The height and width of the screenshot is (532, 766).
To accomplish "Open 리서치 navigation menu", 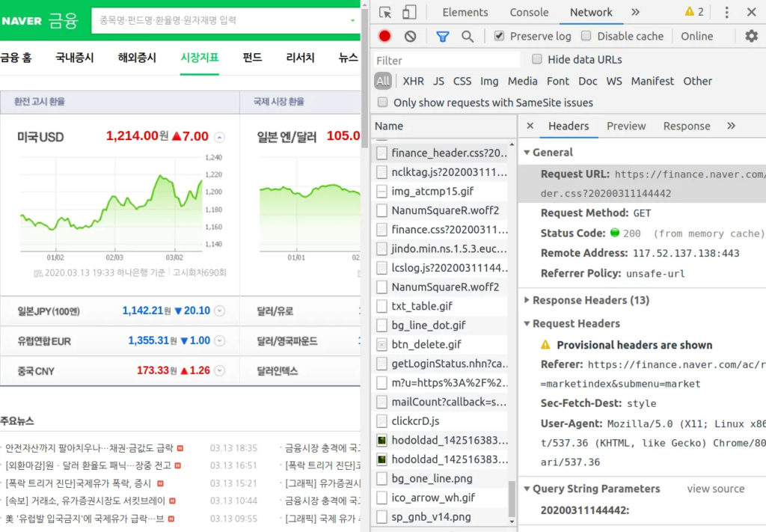I will tap(300, 58).
